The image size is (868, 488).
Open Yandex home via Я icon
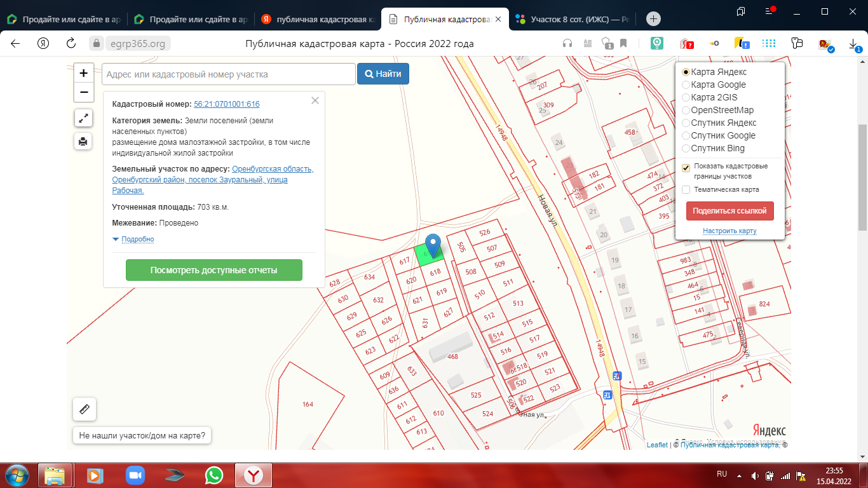click(x=43, y=43)
